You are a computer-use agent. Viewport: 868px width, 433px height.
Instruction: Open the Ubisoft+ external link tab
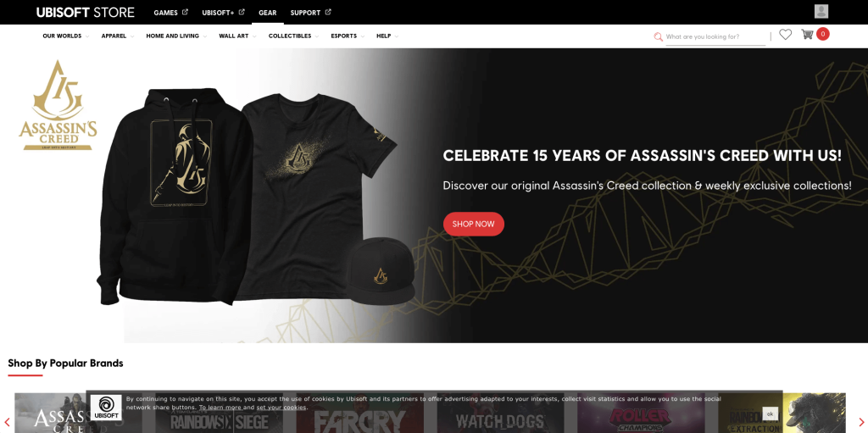[x=223, y=12]
